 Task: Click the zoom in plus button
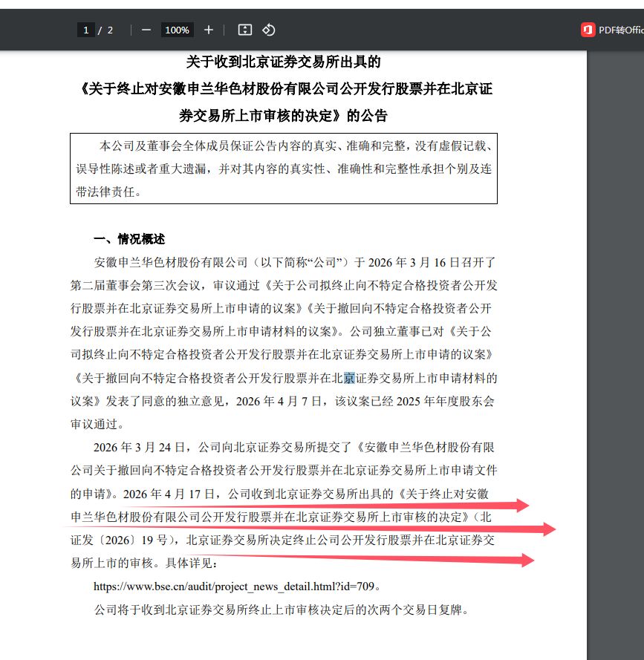coord(209,30)
